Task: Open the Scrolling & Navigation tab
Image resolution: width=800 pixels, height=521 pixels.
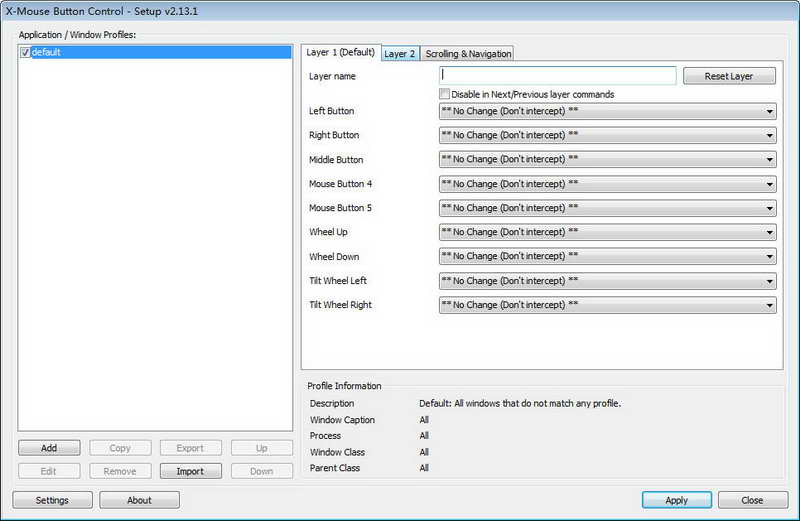Action: pyautogui.click(x=468, y=54)
